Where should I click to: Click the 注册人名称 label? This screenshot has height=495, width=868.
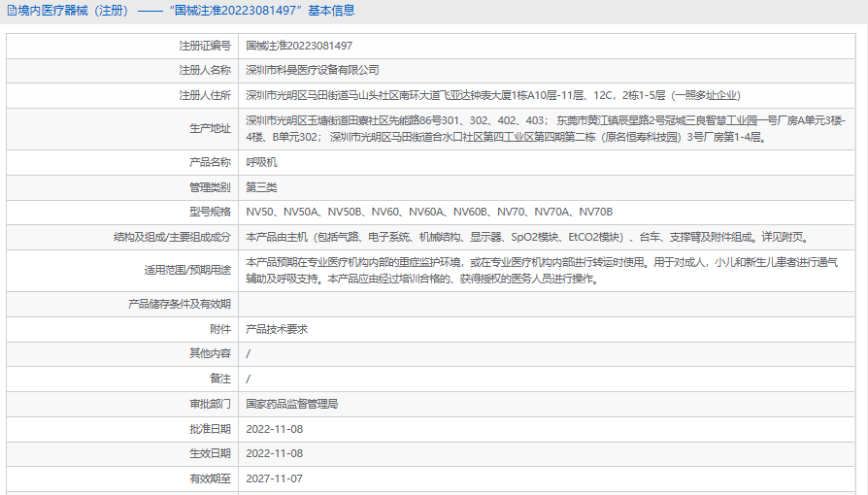click(x=205, y=70)
